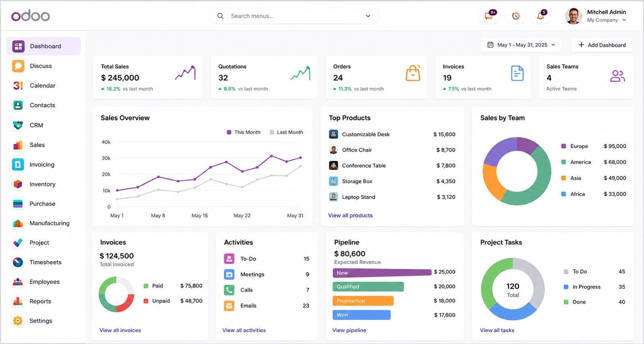
Task: Click the search magnifier icon
Action: pos(220,16)
